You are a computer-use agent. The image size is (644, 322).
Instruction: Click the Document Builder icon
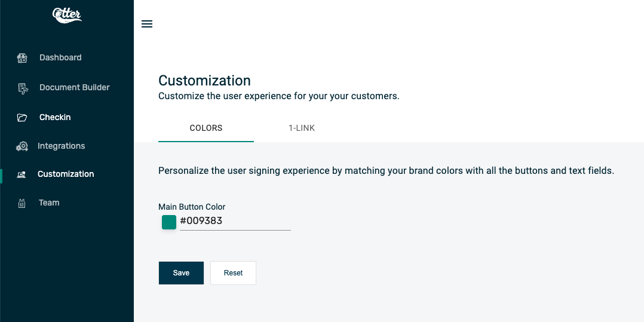pyautogui.click(x=23, y=88)
